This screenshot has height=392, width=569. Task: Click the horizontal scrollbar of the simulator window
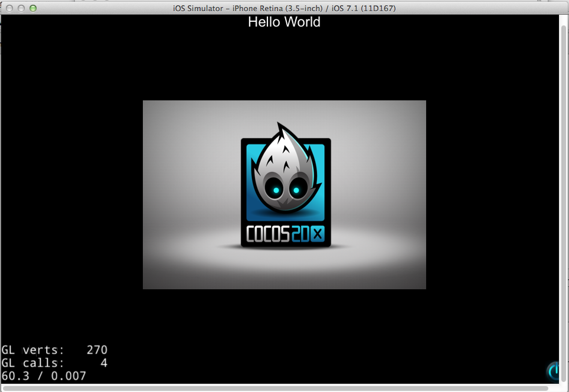276,388
